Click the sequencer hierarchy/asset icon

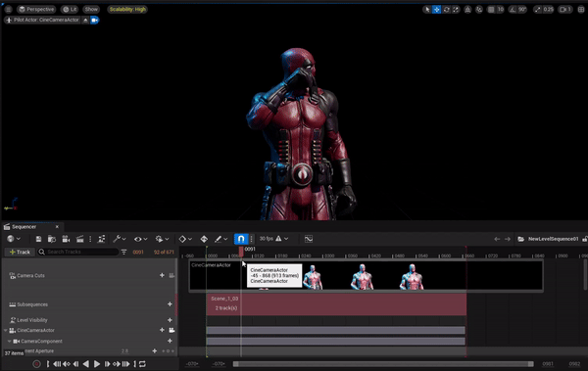[x=101, y=239]
